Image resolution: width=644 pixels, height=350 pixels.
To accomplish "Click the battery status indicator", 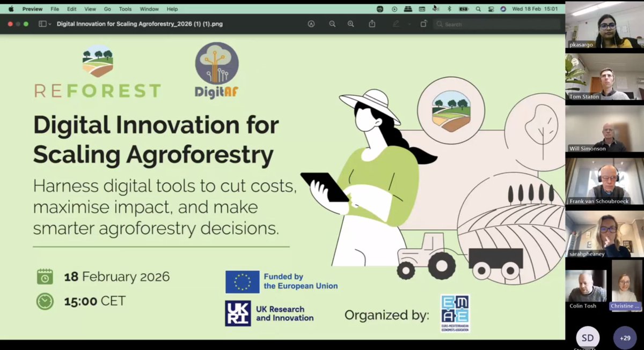I will [x=465, y=9].
